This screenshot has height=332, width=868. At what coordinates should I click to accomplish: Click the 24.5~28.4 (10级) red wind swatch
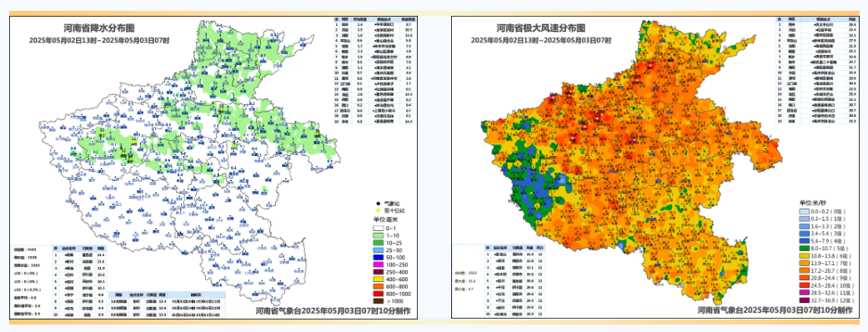click(805, 285)
